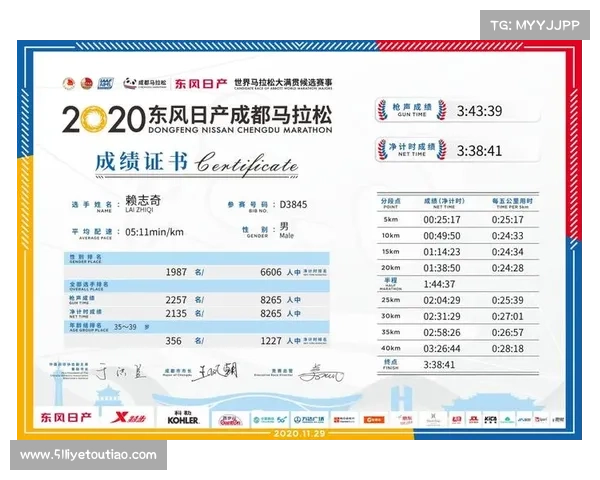This screenshot has width=600, height=480.
Task: Click the 10km net time 00:49:50
Action: click(x=442, y=236)
